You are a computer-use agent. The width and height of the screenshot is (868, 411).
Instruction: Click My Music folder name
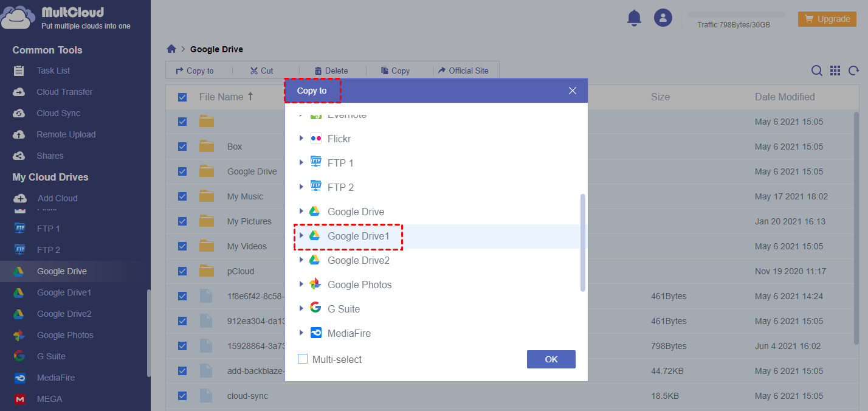coord(245,196)
